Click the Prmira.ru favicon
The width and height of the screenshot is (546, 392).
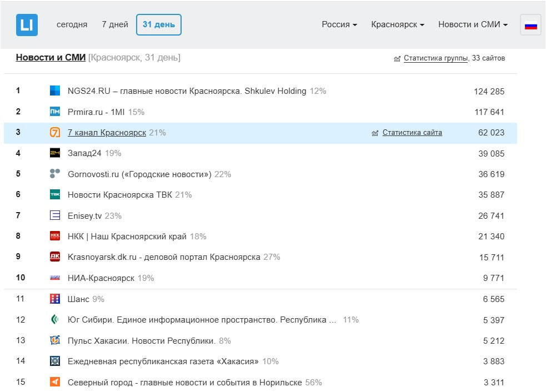55,112
